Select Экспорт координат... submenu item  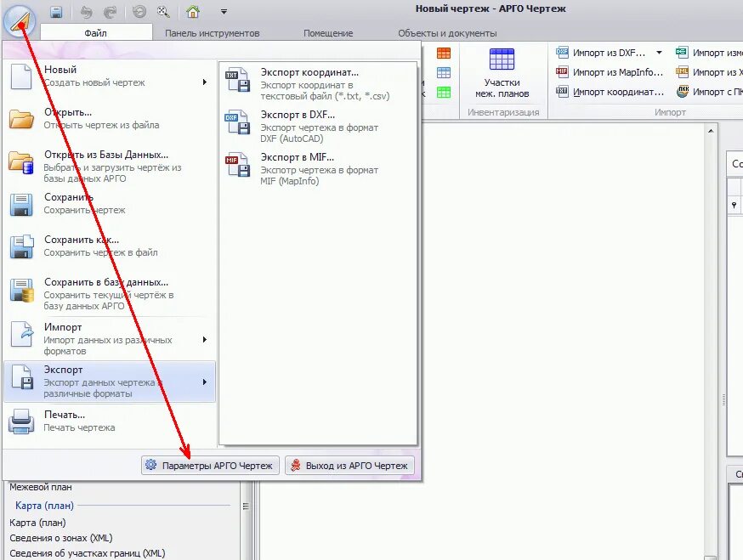[317, 84]
